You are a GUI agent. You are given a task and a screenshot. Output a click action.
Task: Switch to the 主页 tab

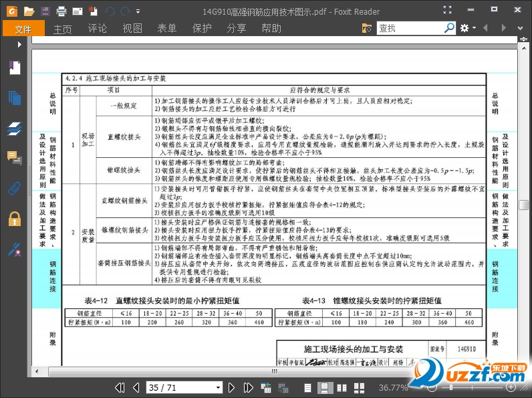point(63,29)
